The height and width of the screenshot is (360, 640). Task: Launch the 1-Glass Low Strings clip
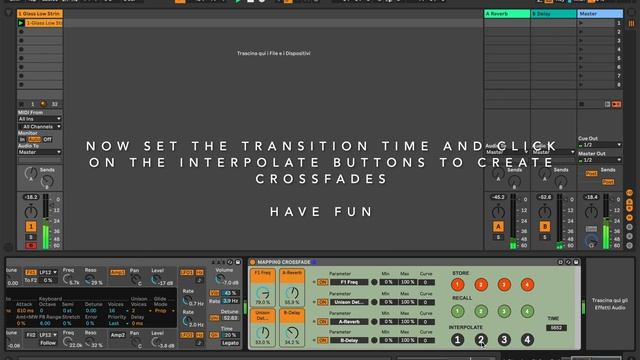point(21,23)
